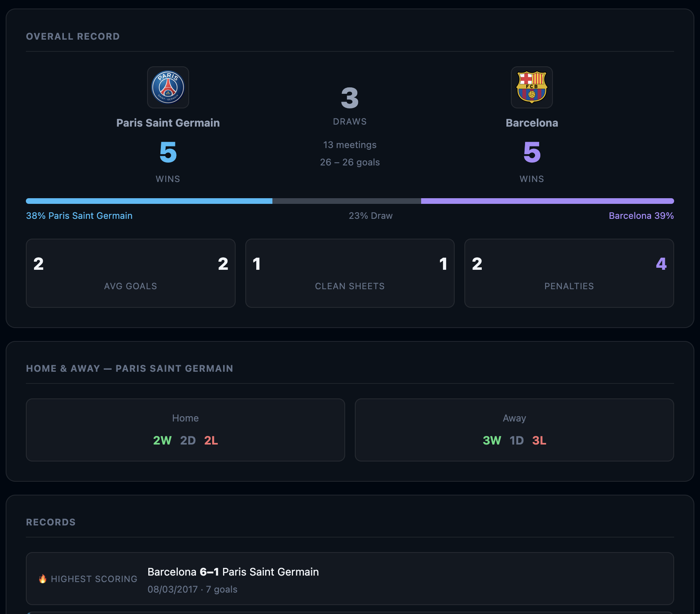Click the 'Barcelona 6–1 Paris Saint Germain' result
700x614 pixels.
coord(233,572)
